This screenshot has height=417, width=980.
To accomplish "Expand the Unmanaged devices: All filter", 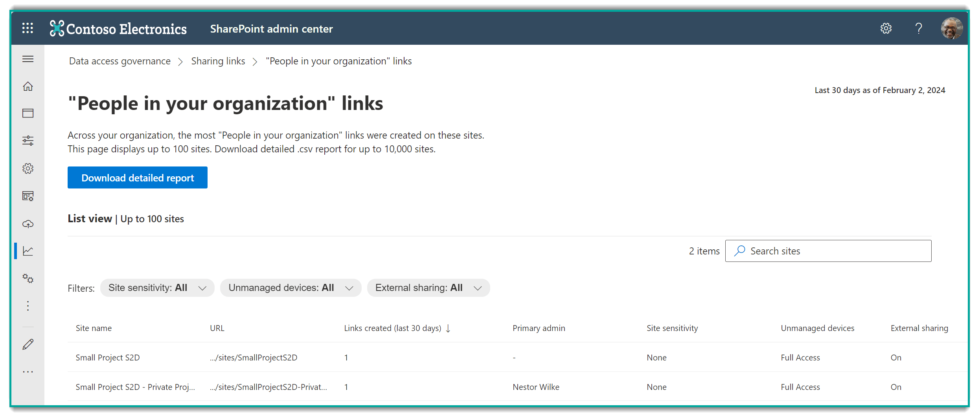I will 291,287.
